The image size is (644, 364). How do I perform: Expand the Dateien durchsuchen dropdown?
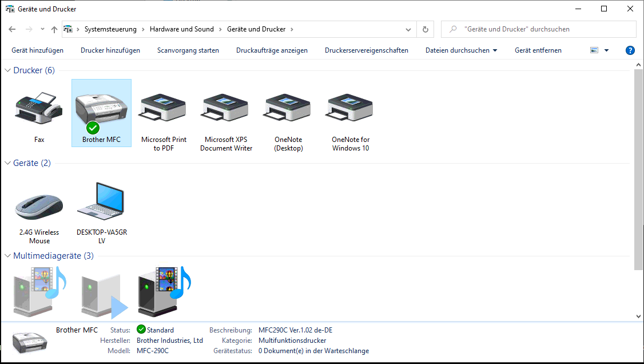pos(495,50)
